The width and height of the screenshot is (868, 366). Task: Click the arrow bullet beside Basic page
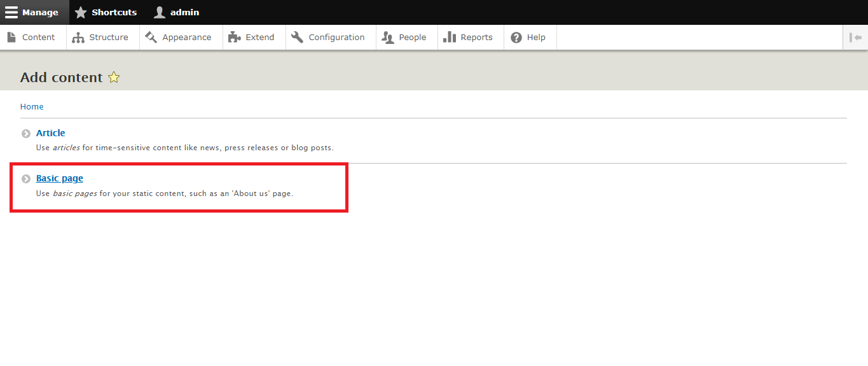coord(26,179)
